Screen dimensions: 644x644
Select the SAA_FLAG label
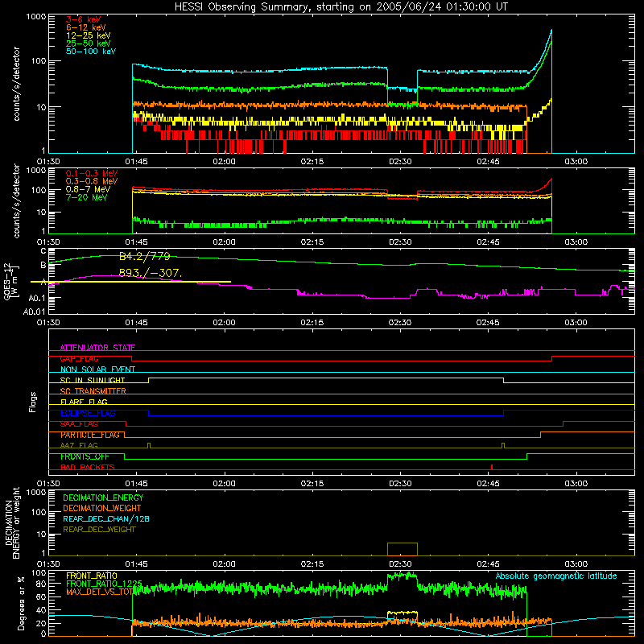coord(79,424)
